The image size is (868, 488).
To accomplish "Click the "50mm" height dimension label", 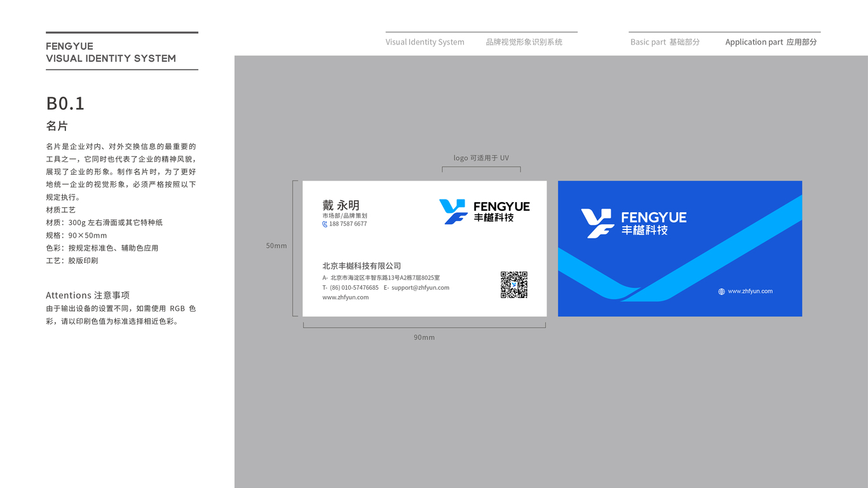I will coord(276,246).
